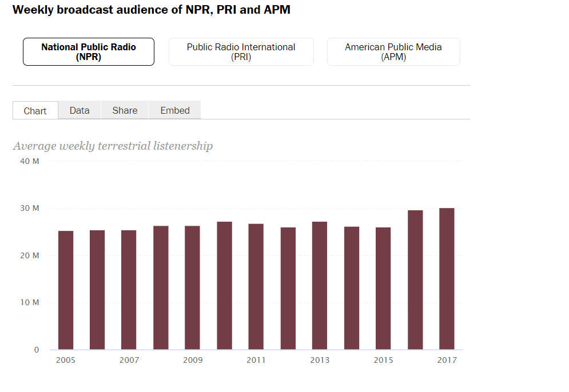Click the 2007 listenership bar
The width and height of the screenshot is (569, 392).
129,290
